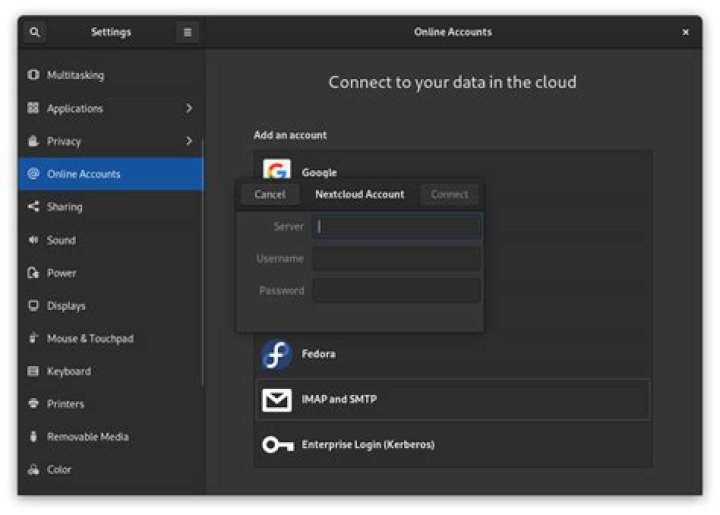Image resolution: width=720 pixels, height=515 pixels.
Task: Open the Power settings panel
Action: [110, 273]
